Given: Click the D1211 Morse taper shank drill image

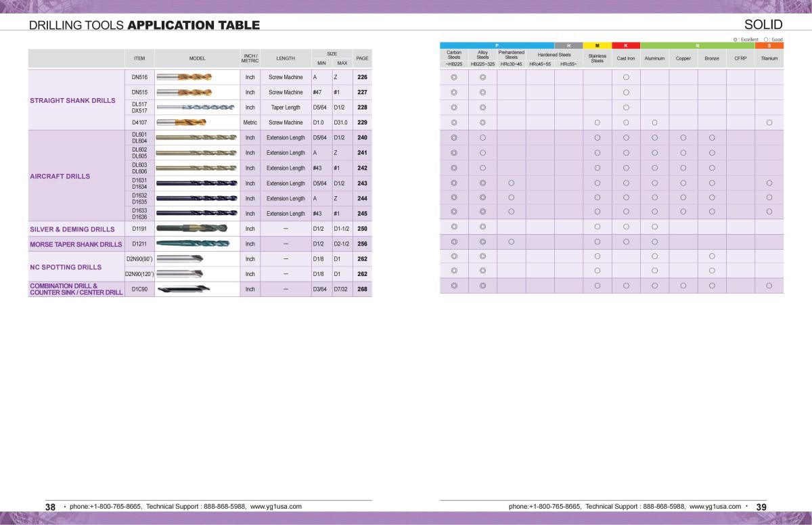Looking at the screenshot, I should (x=196, y=244).
